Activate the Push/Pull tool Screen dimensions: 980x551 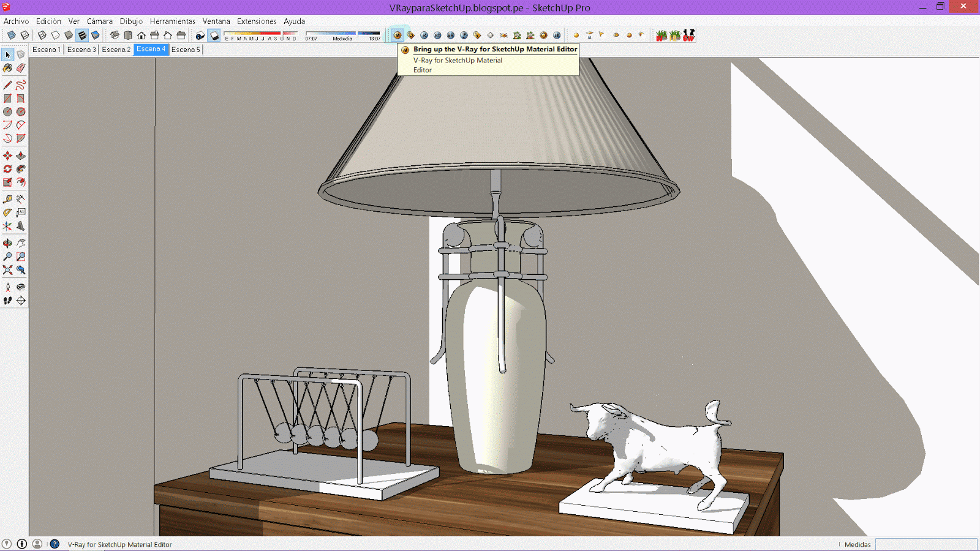pyautogui.click(x=22, y=156)
